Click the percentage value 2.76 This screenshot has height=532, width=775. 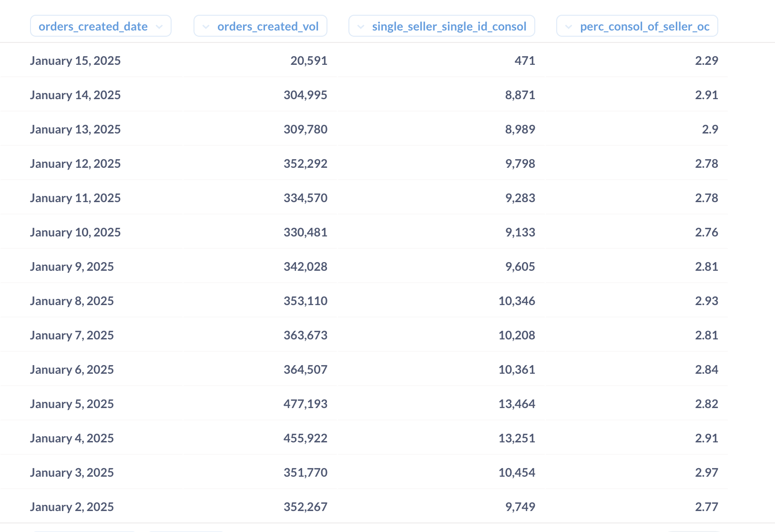[706, 232]
